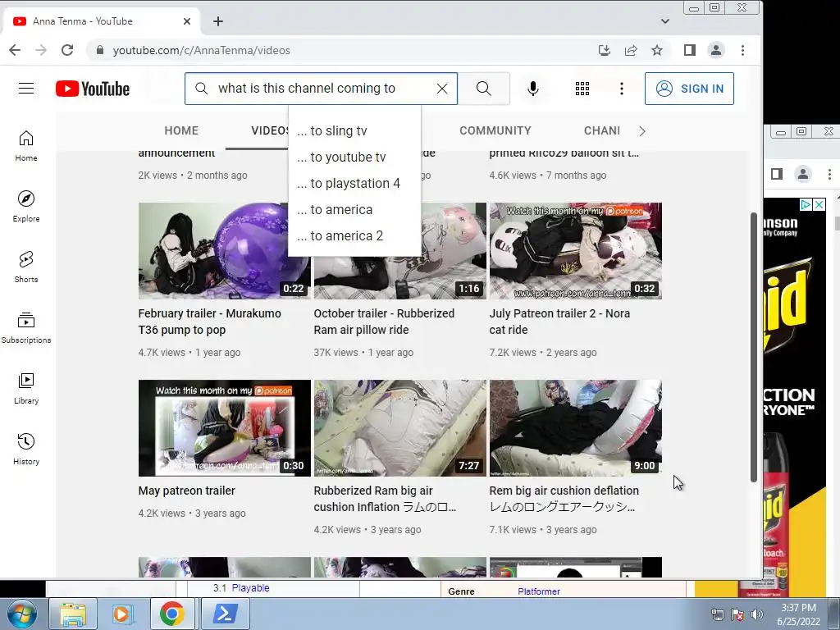Choose the '... to america' suggestion
Viewport: 840px width, 630px height.
click(x=354, y=209)
